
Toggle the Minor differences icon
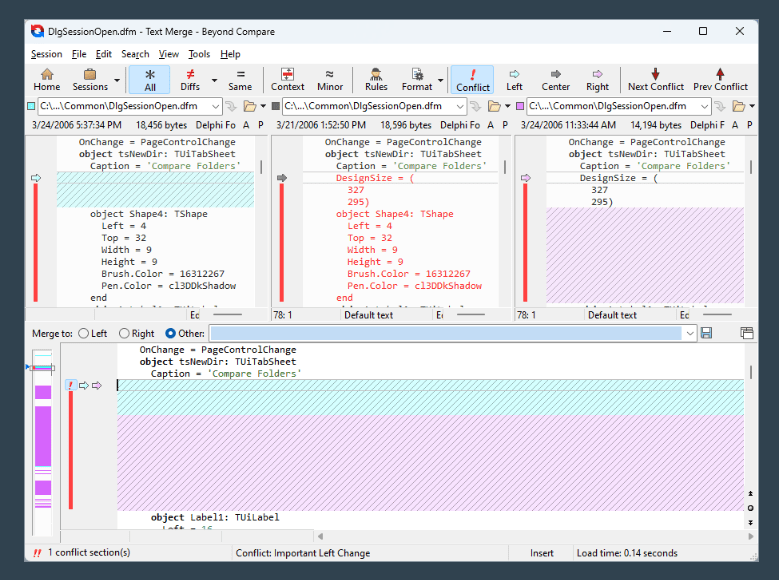pyautogui.click(x=330, y=80)
